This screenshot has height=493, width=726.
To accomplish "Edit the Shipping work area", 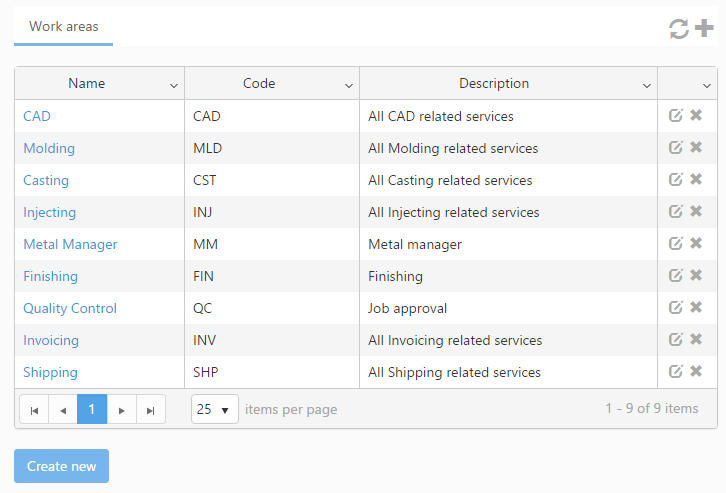I will coord(676,372).
